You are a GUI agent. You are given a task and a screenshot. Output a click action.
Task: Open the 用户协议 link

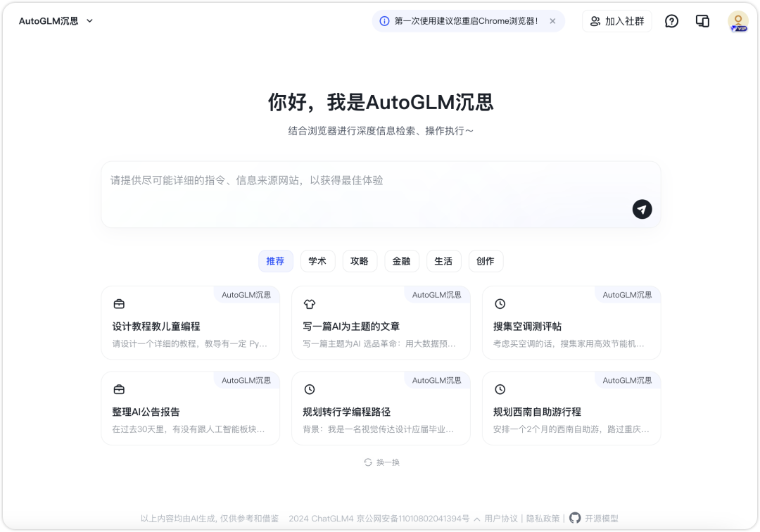click(x=501, y=519)
